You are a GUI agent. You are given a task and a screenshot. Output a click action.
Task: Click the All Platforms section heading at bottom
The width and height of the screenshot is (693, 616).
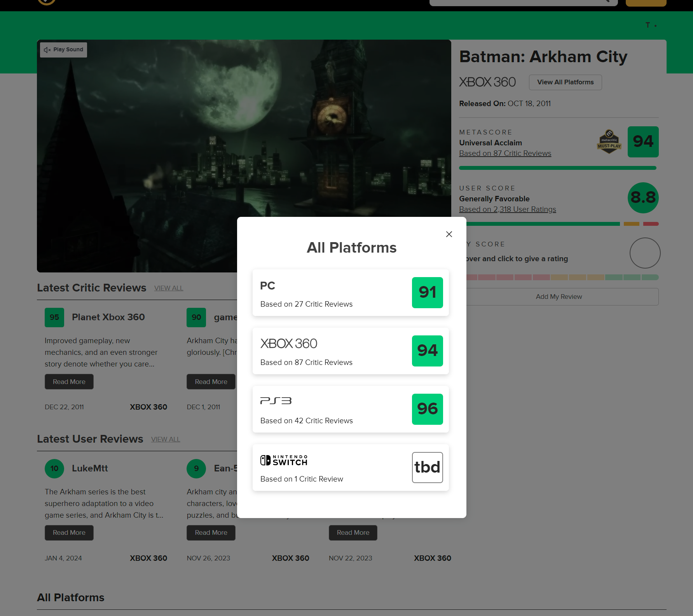[x=71, y=597]
